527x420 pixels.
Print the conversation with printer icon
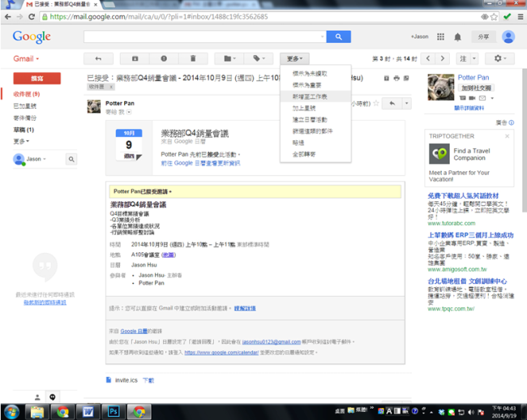click(x=396, y=79)
